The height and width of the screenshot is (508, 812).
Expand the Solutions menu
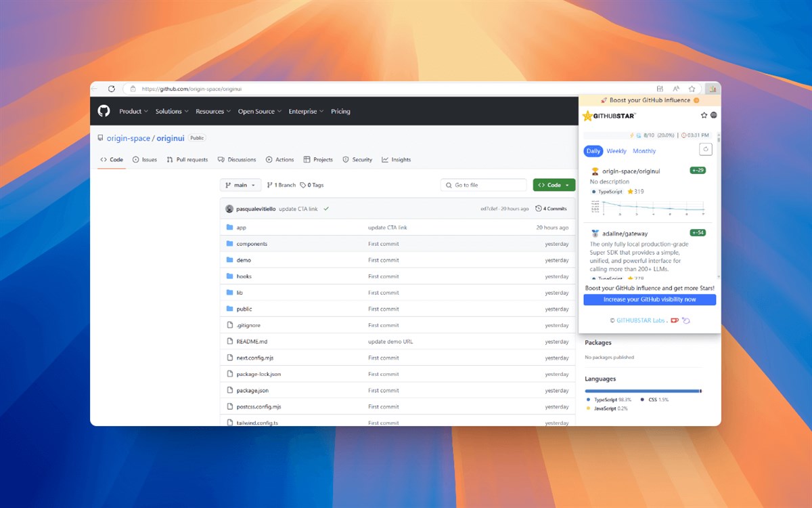[x=172, y=112]
